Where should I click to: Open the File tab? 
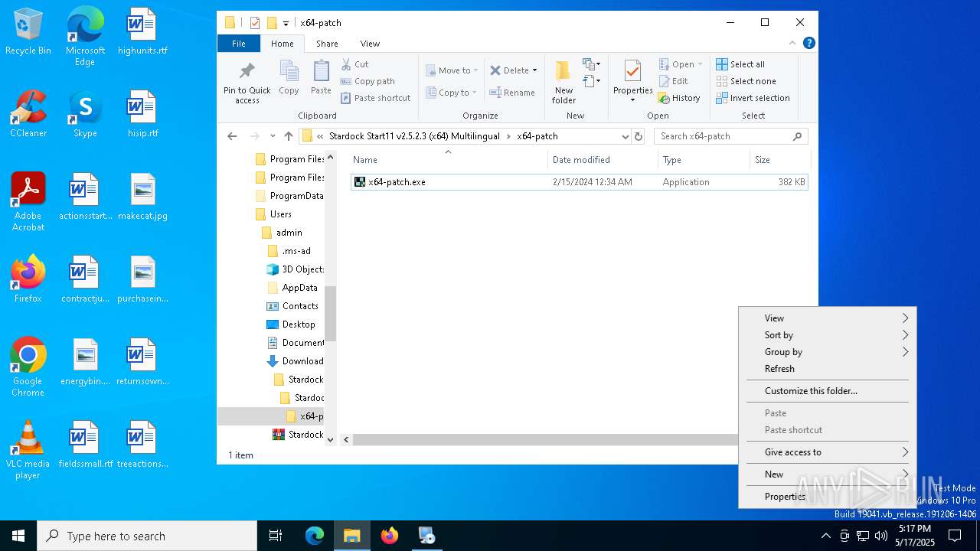pos(239,44)
